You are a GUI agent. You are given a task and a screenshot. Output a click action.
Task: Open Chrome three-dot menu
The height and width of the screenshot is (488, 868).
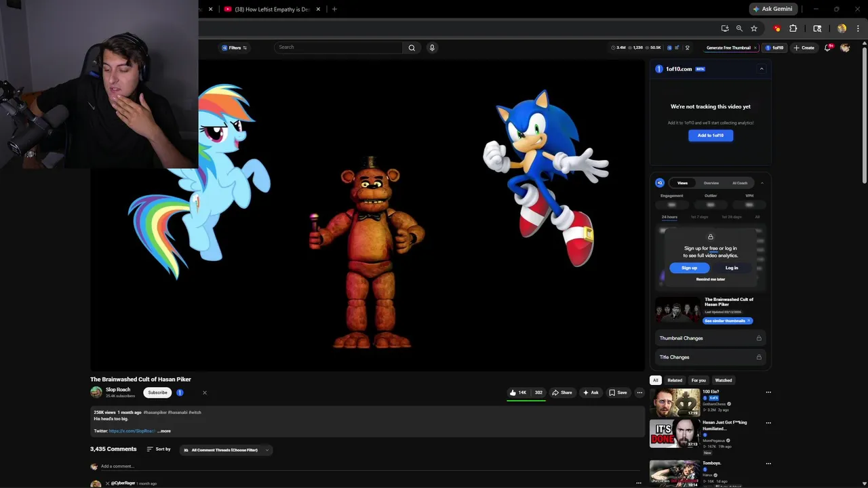pyautogui.click(x=858, y=28)
